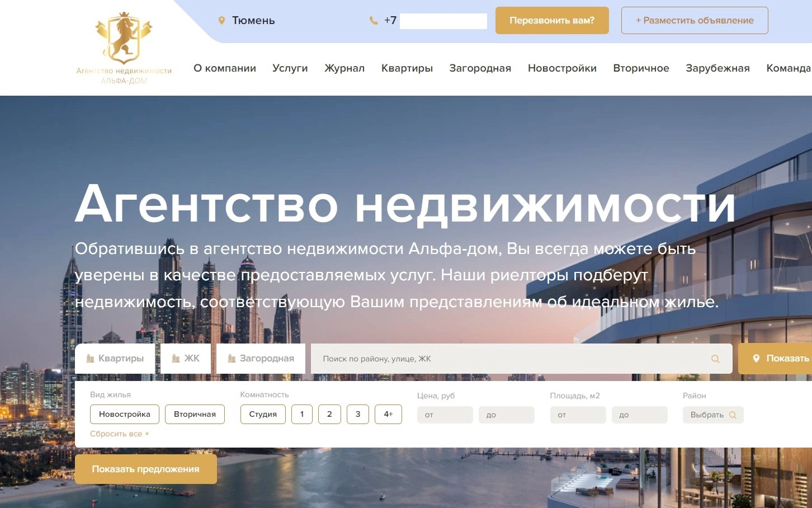Click the building icon on the Квартиры tab
Viewport: 812px width, 508px height.
pyautogui.click(x=91, y=358)
